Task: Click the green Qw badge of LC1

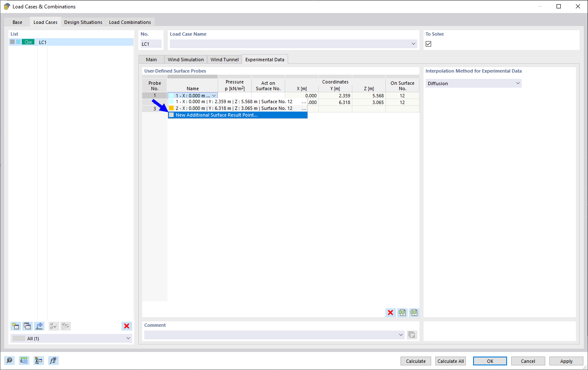Action: [28, 42]
